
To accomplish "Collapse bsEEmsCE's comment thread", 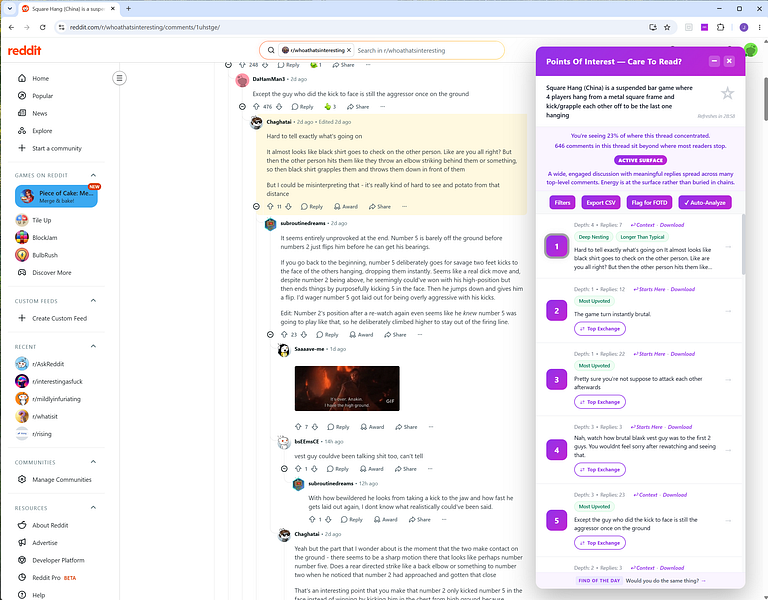I will [284, 469].
